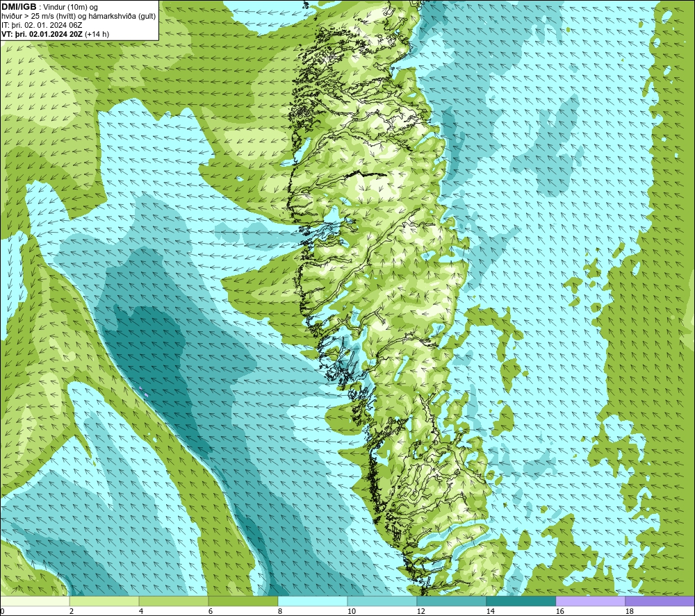Click the 14–16 m/s dark teal swatch

tap(521, 601)
